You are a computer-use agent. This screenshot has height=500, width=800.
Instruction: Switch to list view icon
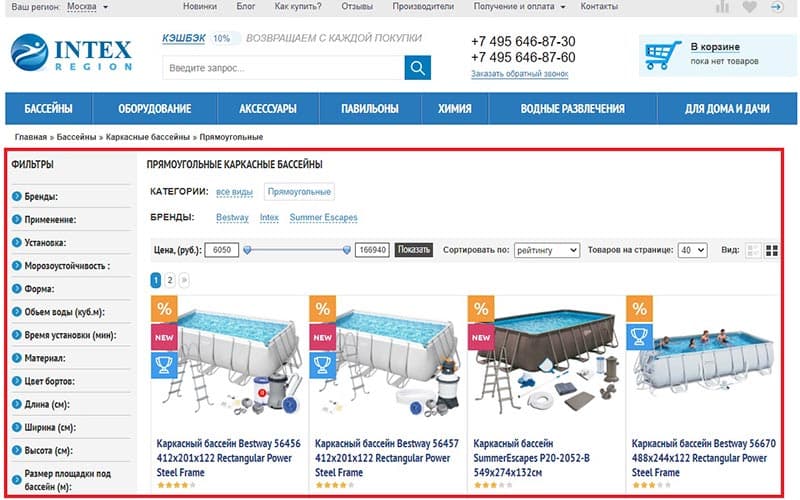pyautogui.click(x=753, y=251)
